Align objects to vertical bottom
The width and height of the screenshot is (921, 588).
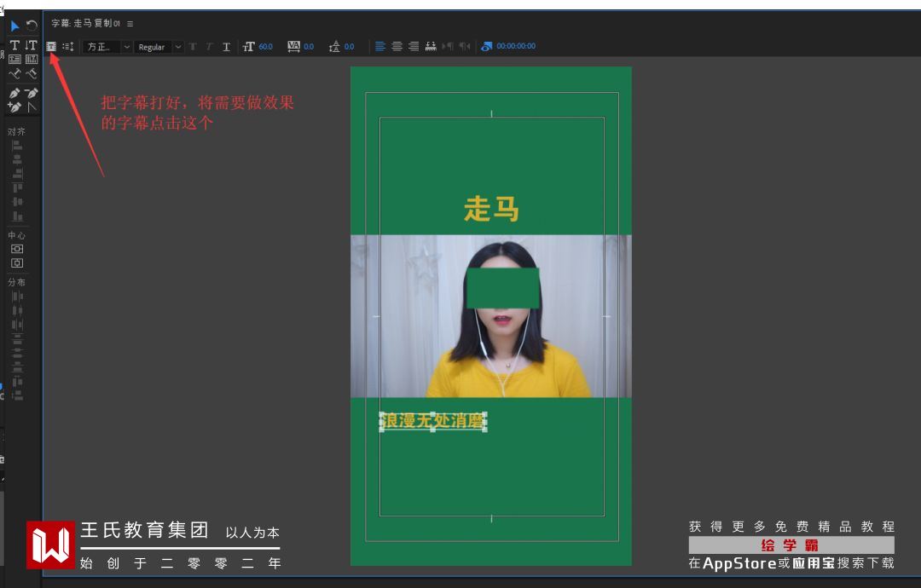[17, 216]
